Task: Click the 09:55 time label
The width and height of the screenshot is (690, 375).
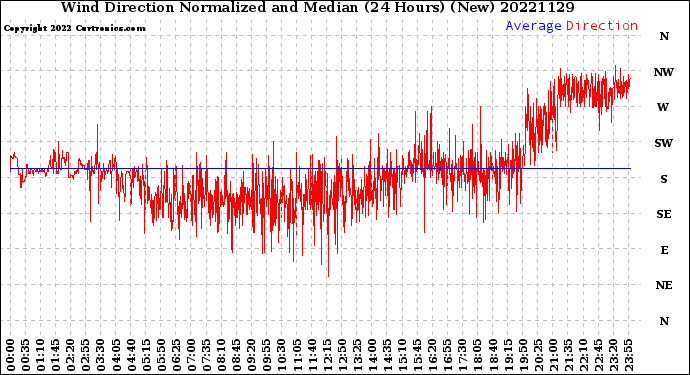Action: [x=267, y=355]
